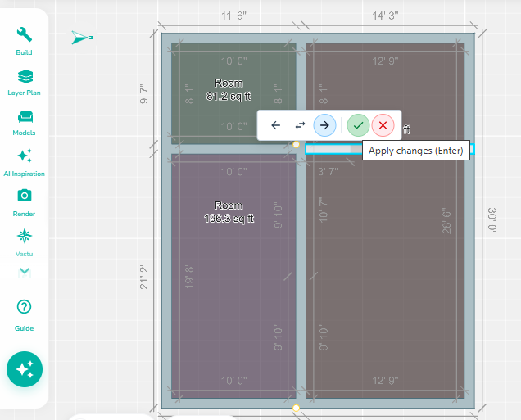Click the 21' 2" left side dimension

point(144,276)
